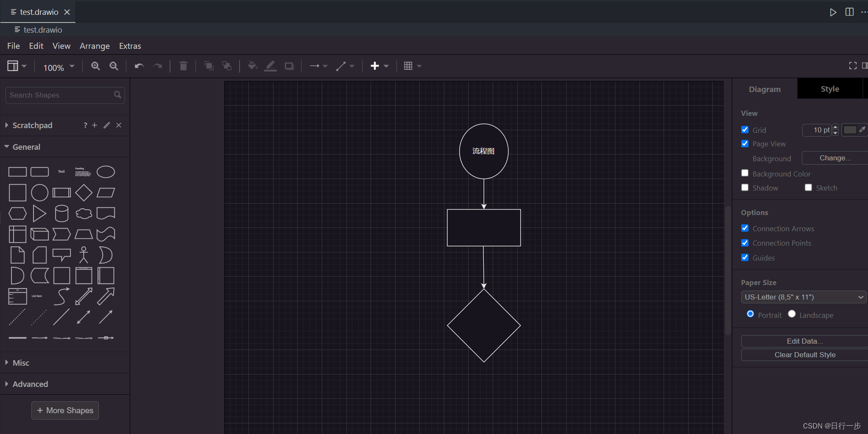This screenshot has width=868, height=434.
Task: Open the View menu
Action: [x=61, y=46]
